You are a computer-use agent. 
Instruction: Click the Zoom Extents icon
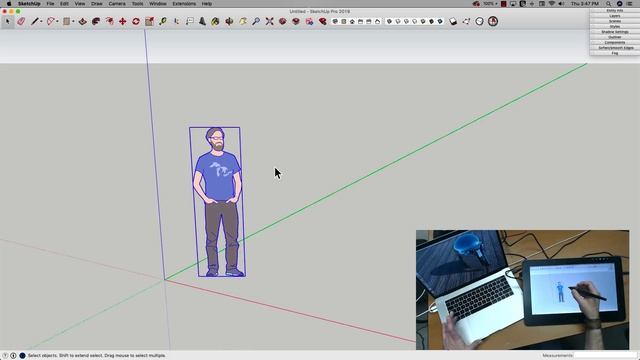269,21
